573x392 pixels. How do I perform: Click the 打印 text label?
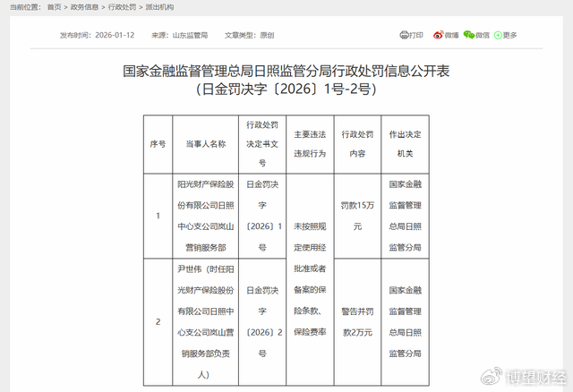pyautogui.click(x=415, y=35)
